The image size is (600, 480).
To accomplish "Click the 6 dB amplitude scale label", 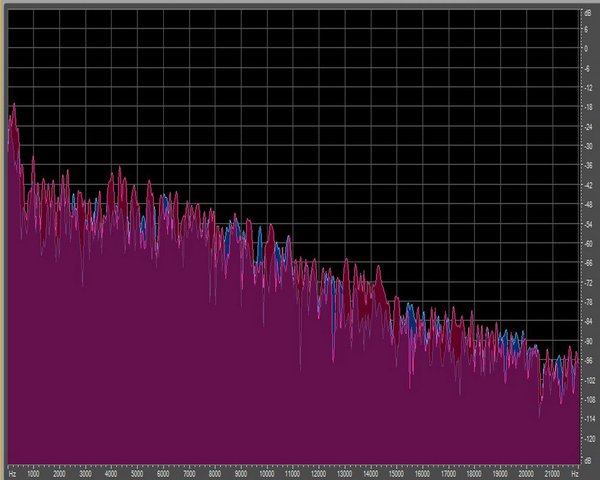I will click(586, 29).
